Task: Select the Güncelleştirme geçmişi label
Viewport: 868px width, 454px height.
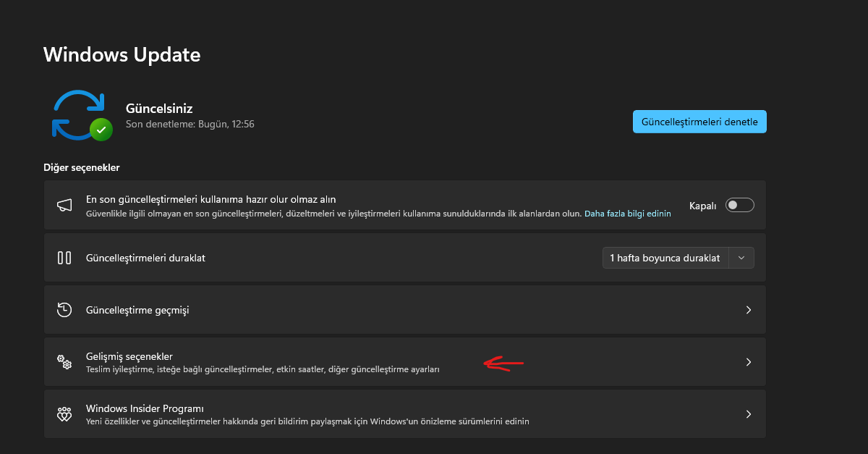Action: pyautogui.click(x=137, y=310)
